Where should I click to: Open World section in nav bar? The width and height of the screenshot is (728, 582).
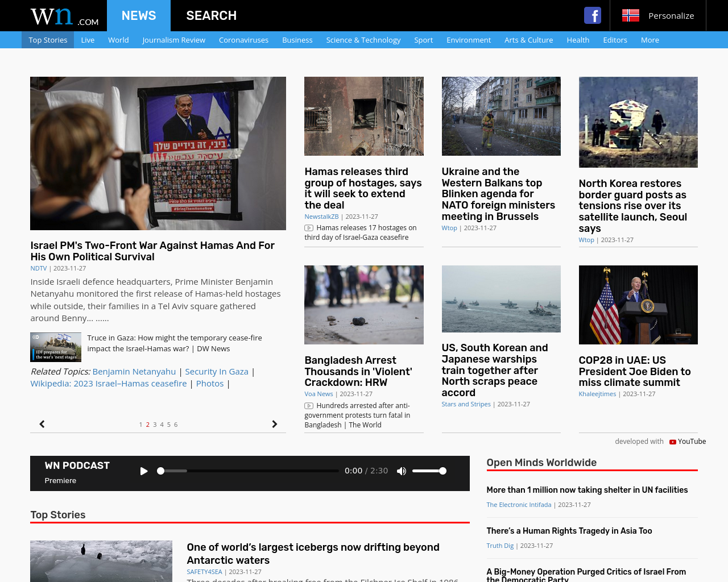point(118,40)
